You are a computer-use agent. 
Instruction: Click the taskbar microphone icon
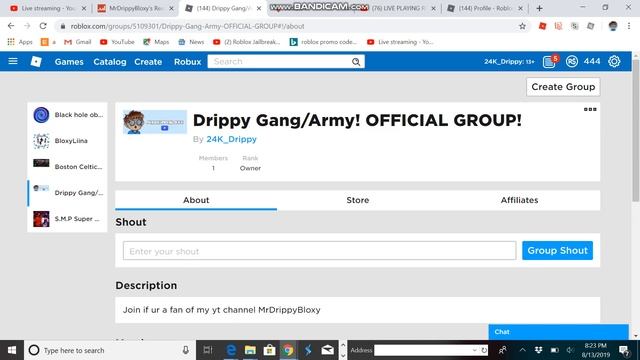coord(186,350)
